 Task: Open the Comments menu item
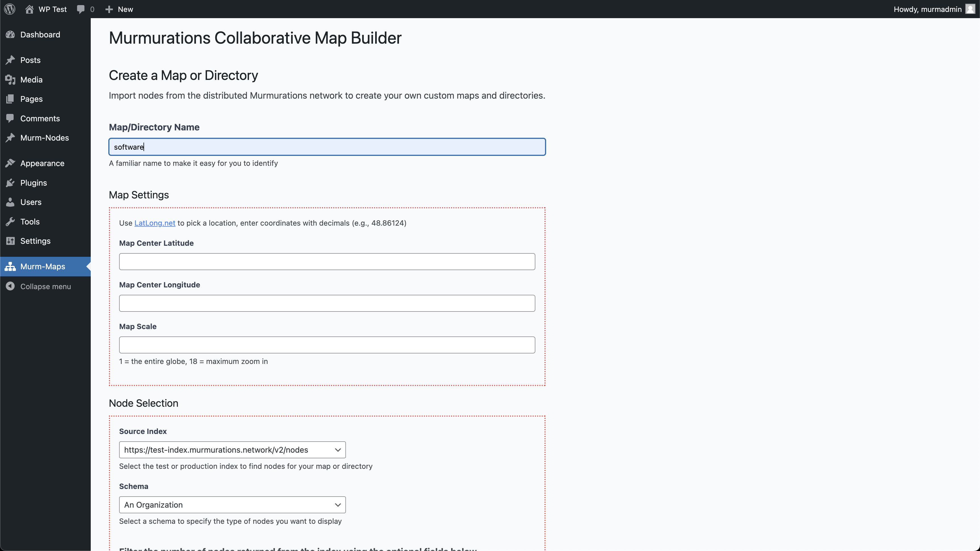point(40,118)
